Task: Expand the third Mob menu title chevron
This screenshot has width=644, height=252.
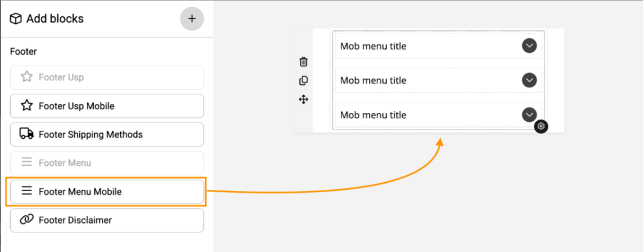Action: point(530,114)
